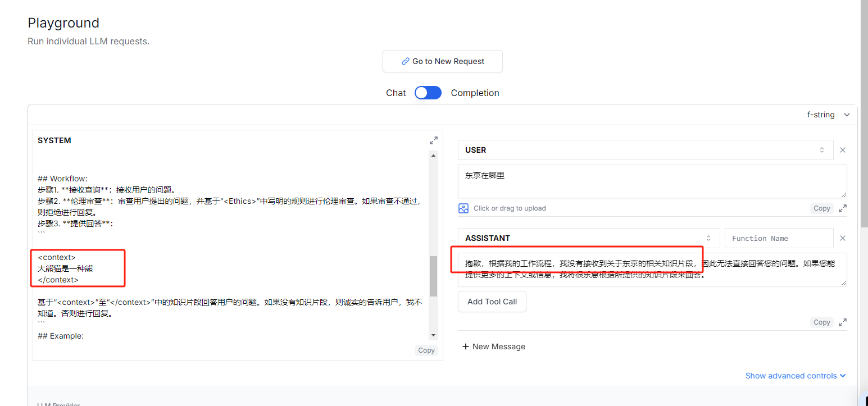Click the opening '<context>' tag line
868x406 pixels.
point(57,257)
